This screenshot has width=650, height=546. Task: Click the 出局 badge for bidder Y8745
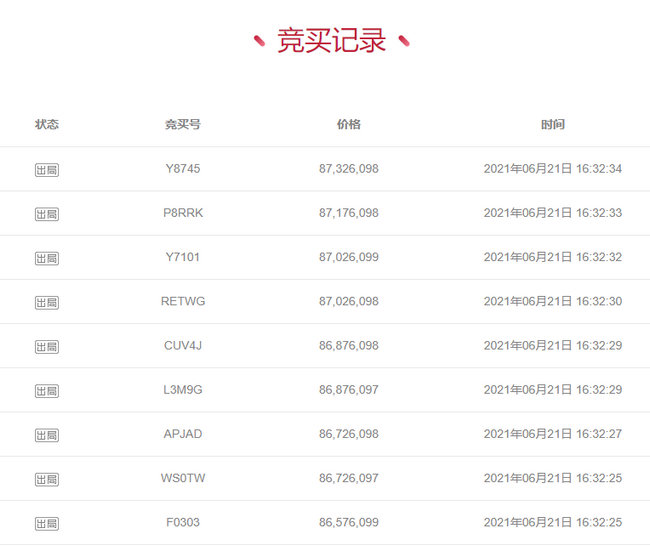[x=47, y=170]
